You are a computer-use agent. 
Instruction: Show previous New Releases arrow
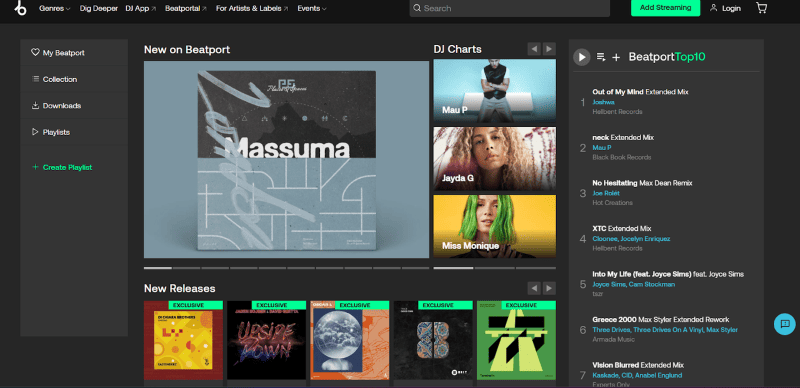(534, 288)
